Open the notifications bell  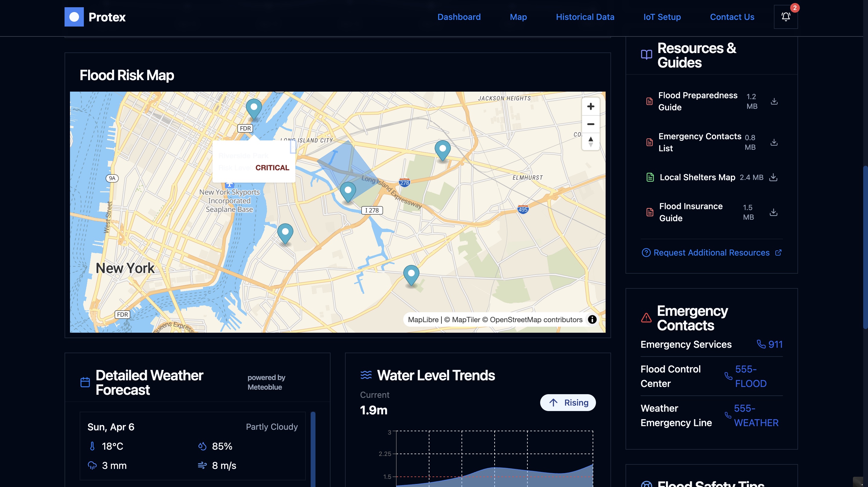(785, 17)
